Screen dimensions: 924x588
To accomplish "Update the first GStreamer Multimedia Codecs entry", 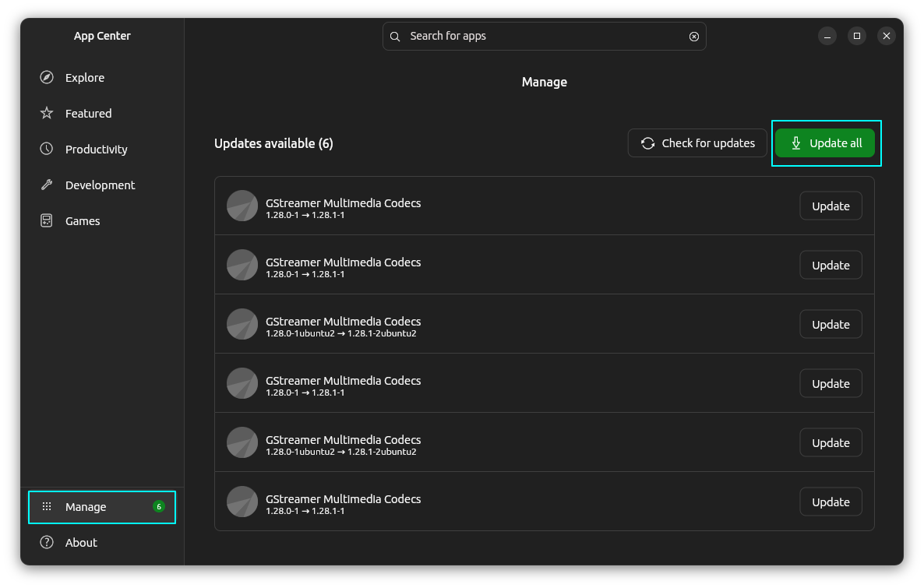I will [x=831, y=206].
